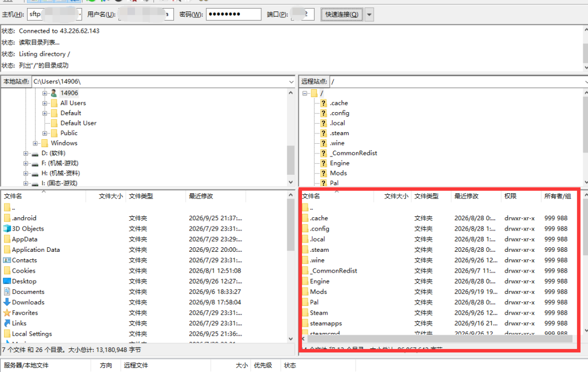
Task: Click the Steam folder icon in remote list
Action: (305, 313)
